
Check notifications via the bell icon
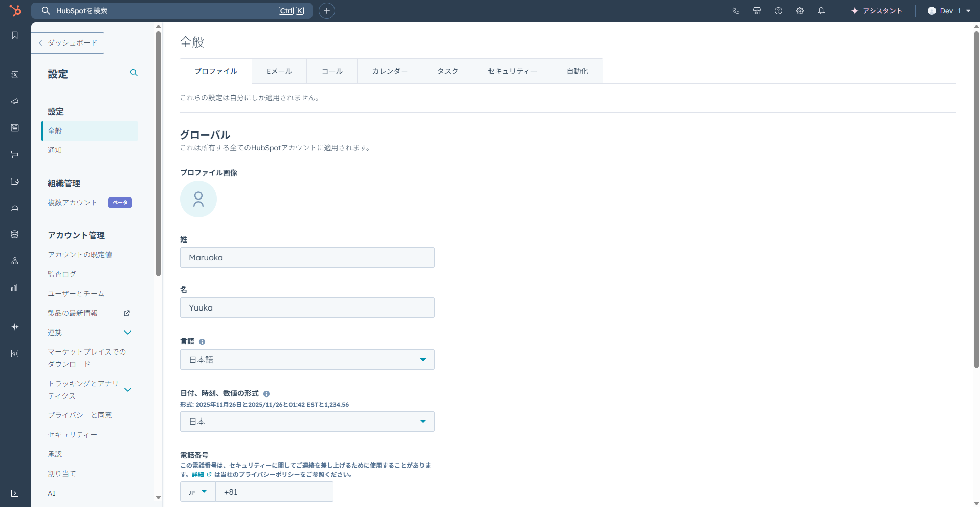point(821,11)
